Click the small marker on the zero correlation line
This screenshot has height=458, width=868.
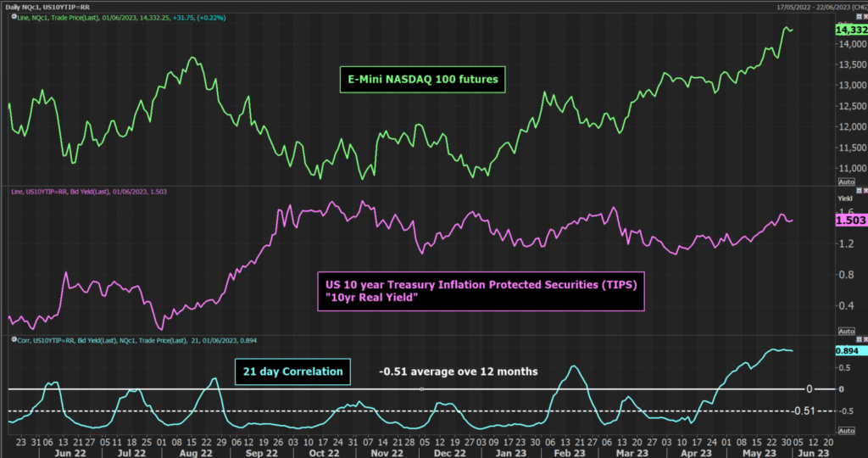coord(422,389)
